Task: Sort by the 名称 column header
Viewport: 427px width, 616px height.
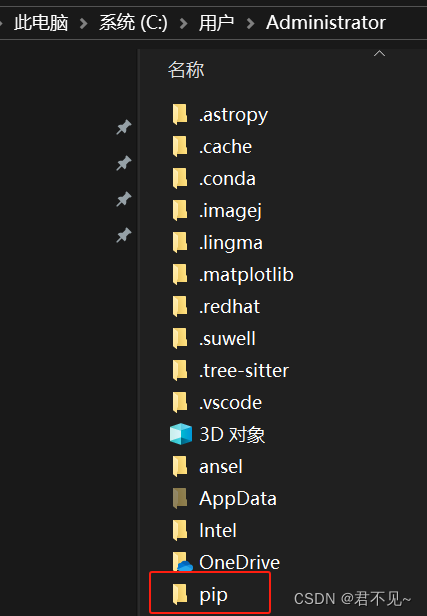Action: point(186,70)
